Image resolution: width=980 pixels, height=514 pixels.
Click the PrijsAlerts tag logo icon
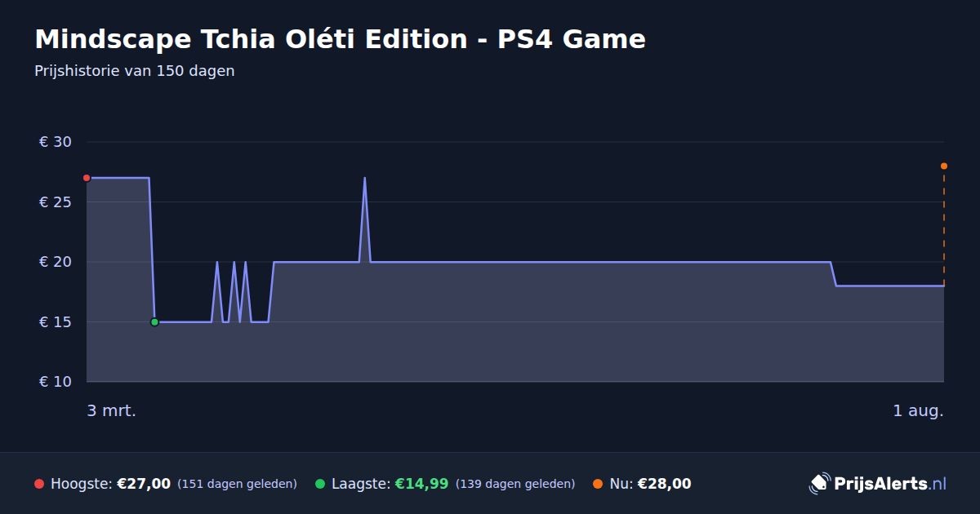tap(819, 483)
